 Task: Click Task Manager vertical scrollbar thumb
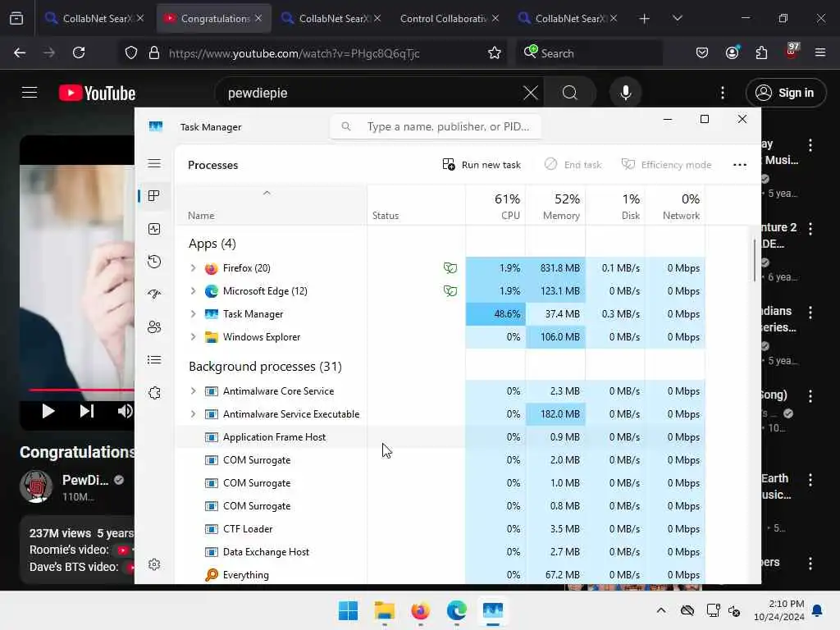click(x=755, y=260)
